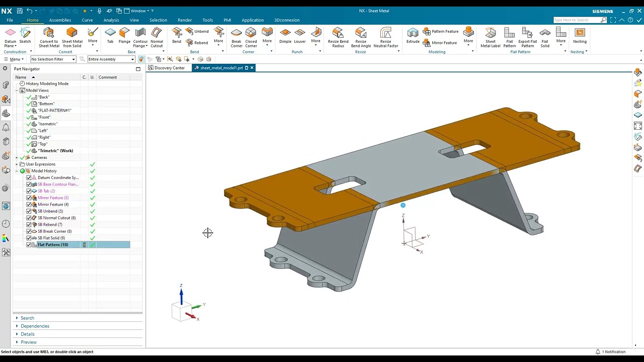This screenshot has width=644, height=362.
Task: Open the Entire Assembly scope dropdown
Action: (x=111, y=59)
